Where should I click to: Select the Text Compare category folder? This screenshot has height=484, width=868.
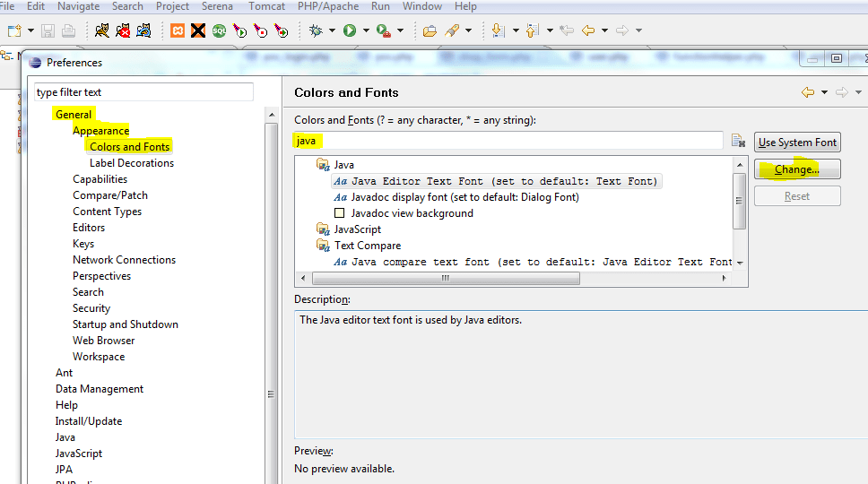pos(359,245)
